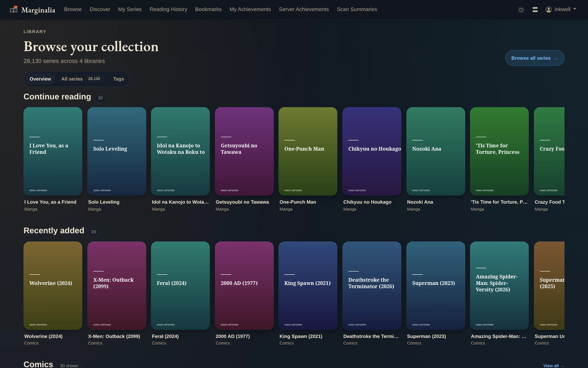
Task: Click View all link for Comics
Action: (553, 366)
